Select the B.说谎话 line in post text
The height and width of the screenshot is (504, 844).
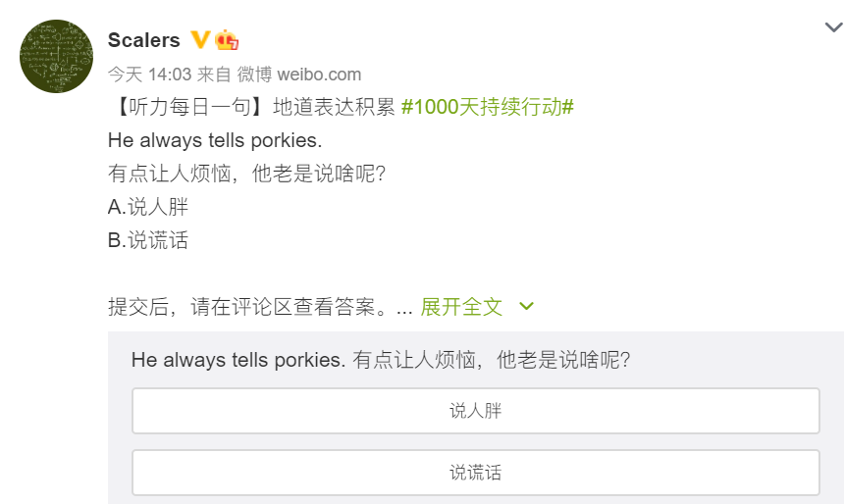coord(148,240)
